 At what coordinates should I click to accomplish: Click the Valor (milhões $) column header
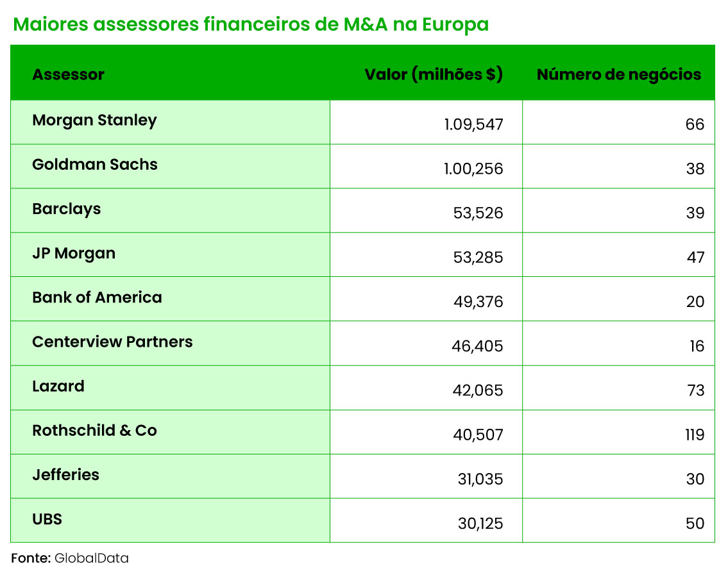[434, 74]
